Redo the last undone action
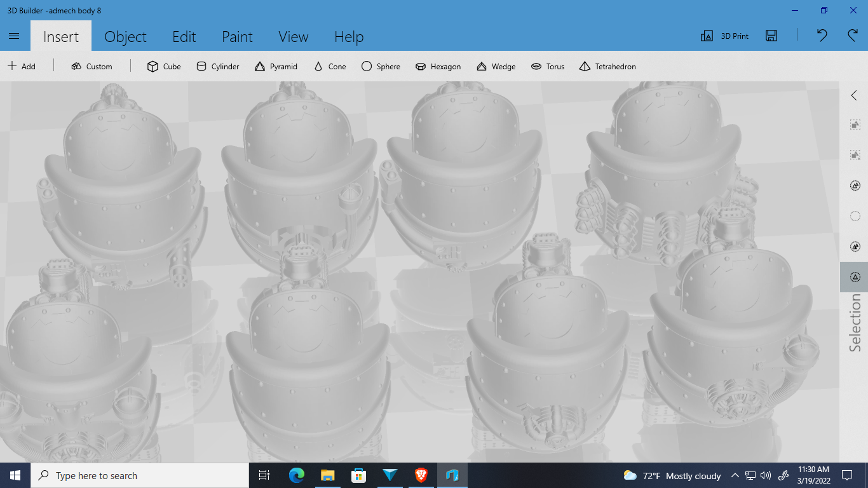This screenshot has height=488, width=868. [853, 36]
